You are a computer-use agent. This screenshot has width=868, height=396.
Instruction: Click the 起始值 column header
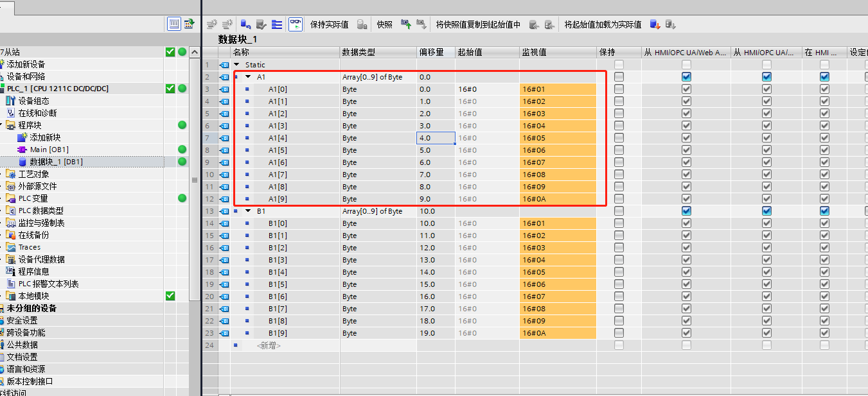point(487,53)
